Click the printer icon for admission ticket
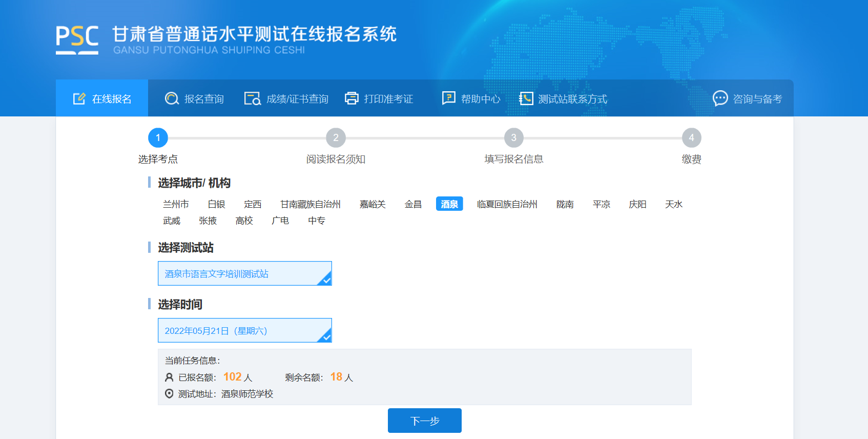The width and height of the screenshot is (868, 439). (352, 98)
